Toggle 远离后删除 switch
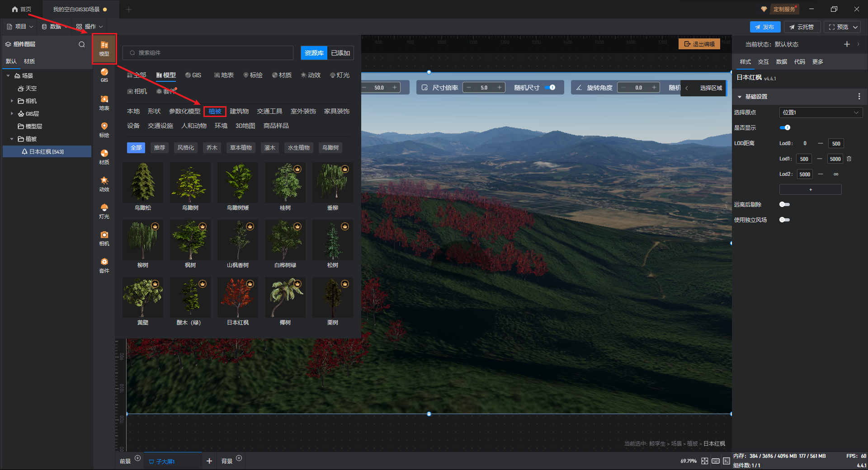Viewport: 868px width, 470px height. coord(785,204)
